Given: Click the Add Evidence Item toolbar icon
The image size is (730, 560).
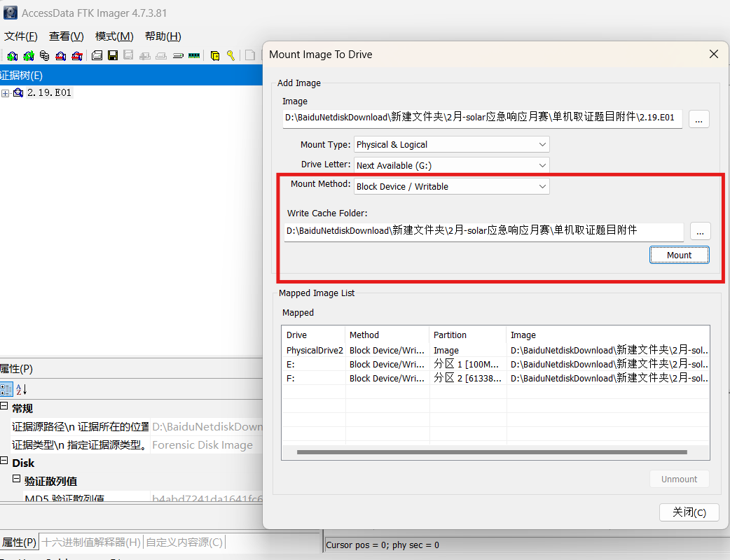Looking at the screenshot, I should click(13, 56).
